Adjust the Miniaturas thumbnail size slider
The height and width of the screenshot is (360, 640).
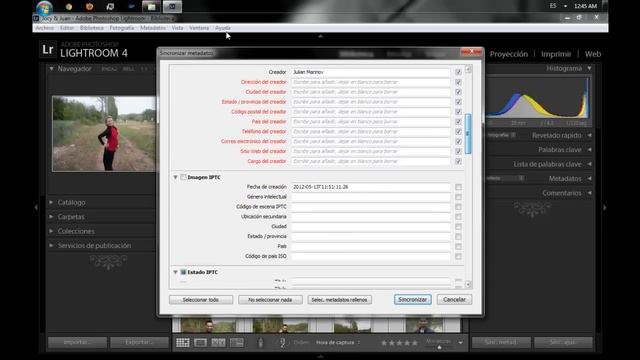click(x=439, y=347)
